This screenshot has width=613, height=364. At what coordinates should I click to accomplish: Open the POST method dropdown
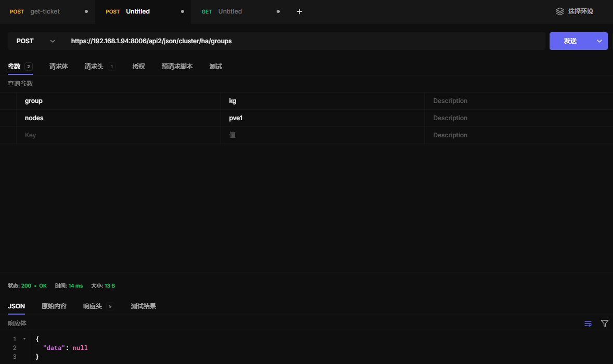(35, 41)
